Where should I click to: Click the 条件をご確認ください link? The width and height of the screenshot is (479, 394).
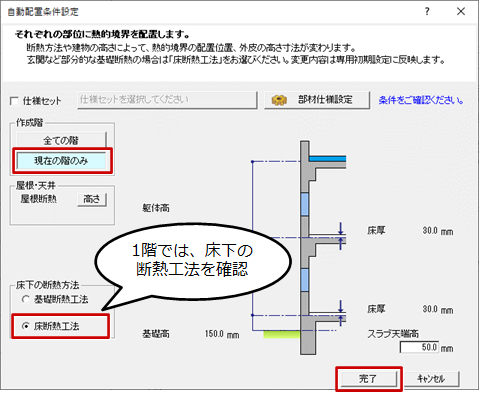421,100
